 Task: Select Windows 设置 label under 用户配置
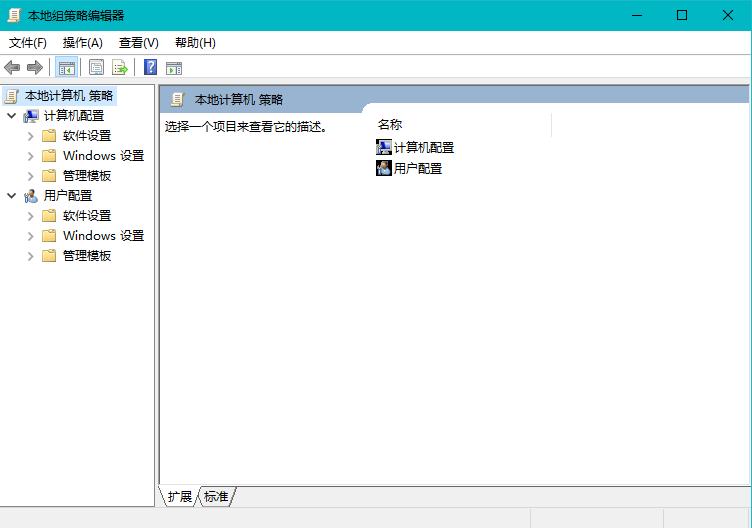pyautogui.click(x=103, y=236)
